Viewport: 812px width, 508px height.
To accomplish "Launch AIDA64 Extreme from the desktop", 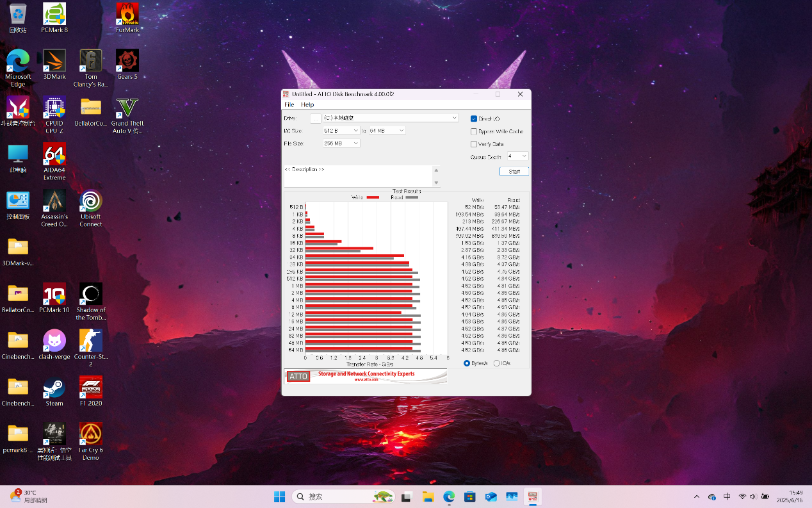I will click(x=54, y=161).
